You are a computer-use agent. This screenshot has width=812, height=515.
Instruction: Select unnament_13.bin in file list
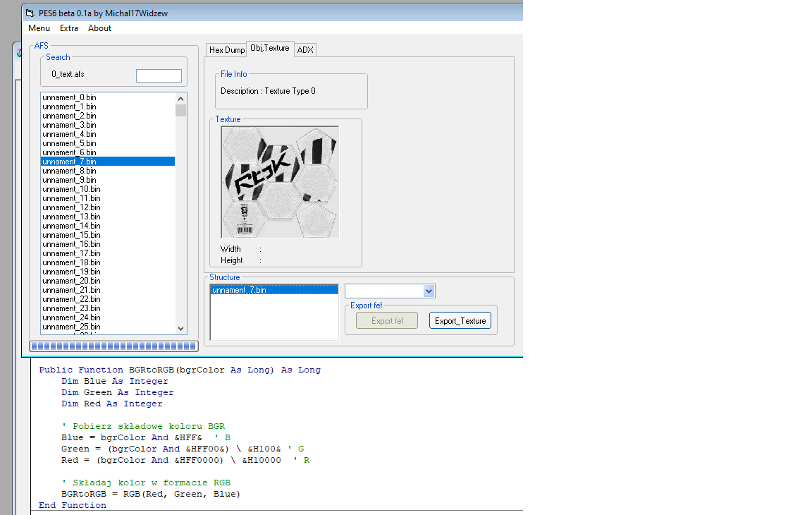tap(108, 217)
